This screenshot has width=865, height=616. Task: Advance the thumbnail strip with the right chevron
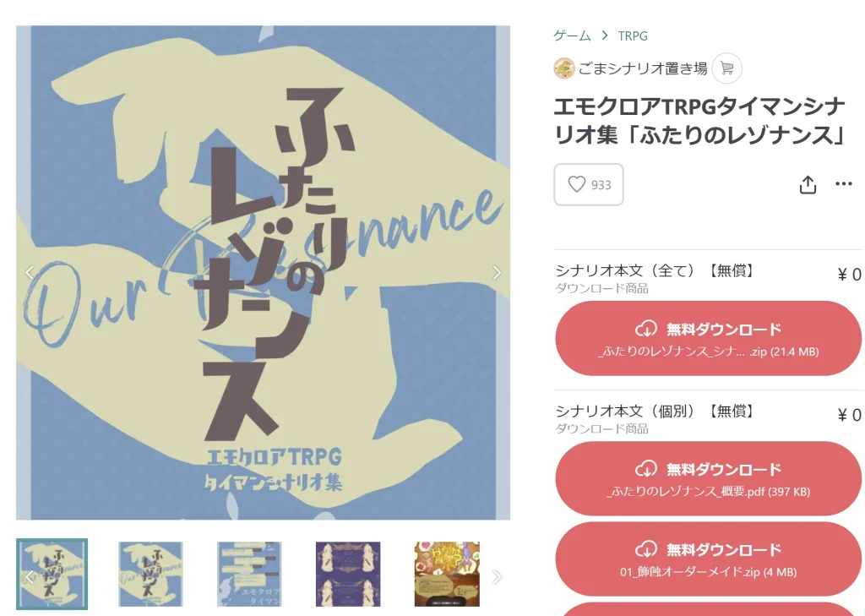point(497,577)
